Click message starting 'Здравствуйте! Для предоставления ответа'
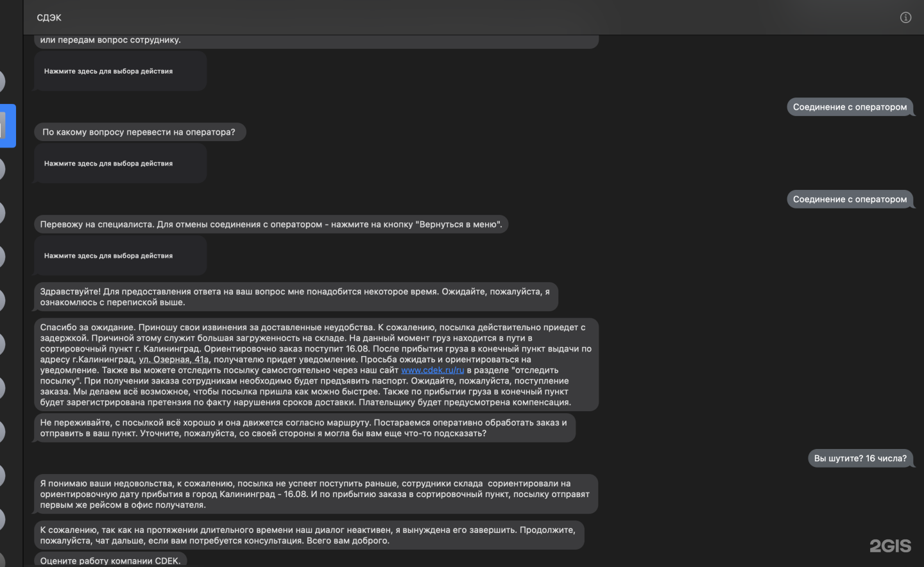 click(x=296, y=297)
